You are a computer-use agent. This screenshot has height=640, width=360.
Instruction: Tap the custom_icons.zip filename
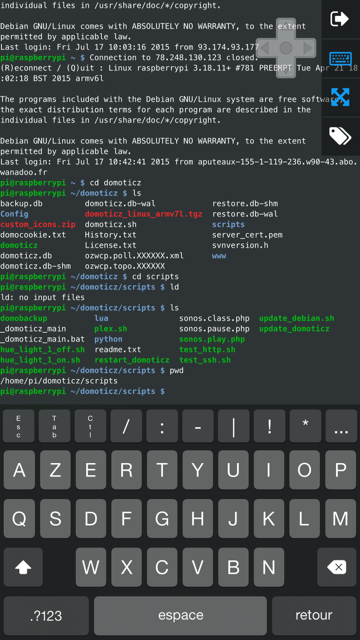[x=38, y=224]
